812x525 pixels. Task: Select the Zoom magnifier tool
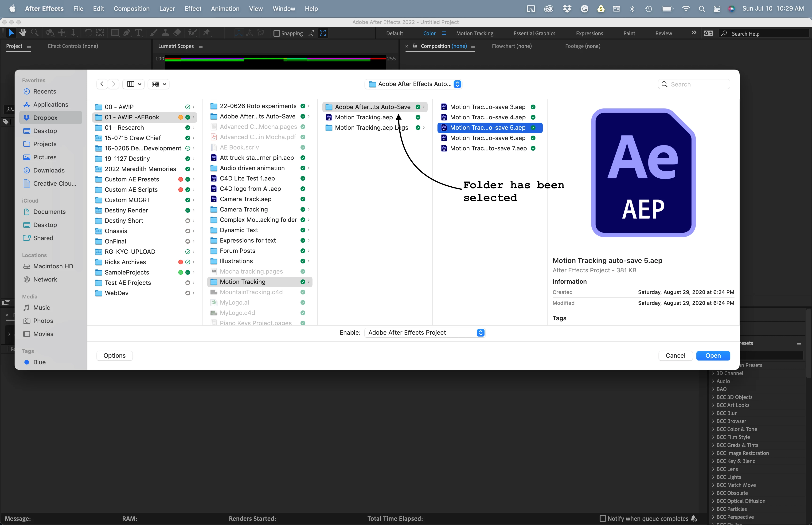pos(34,33)
